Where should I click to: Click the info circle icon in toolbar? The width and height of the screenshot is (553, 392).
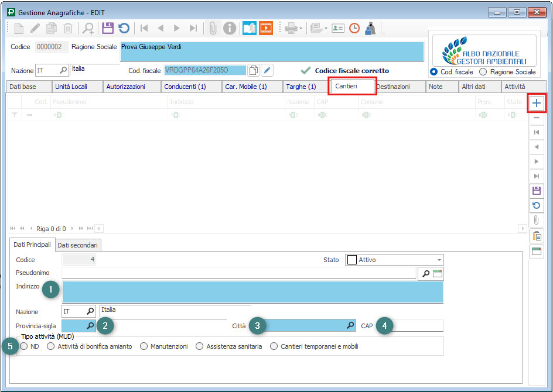point(230,27)
